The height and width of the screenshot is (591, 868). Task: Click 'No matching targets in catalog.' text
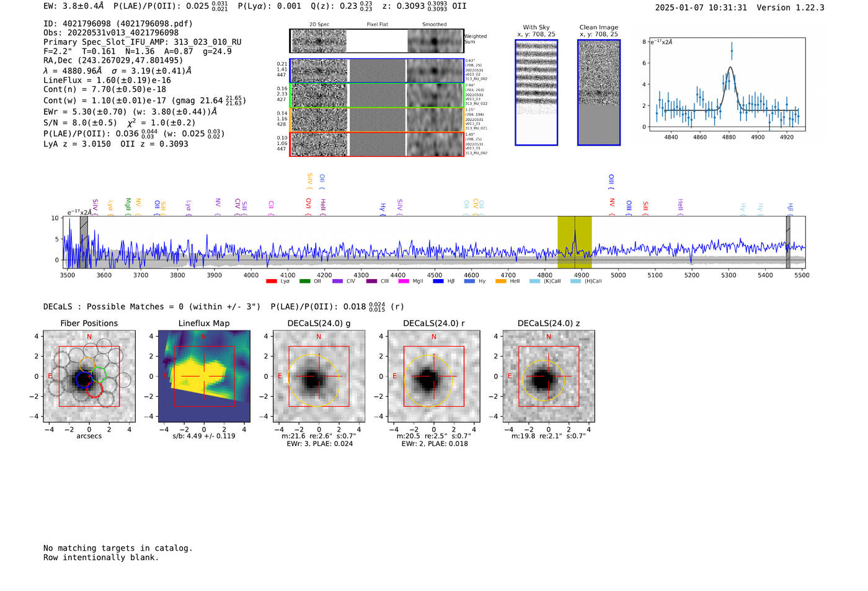[x=118, y=548]
